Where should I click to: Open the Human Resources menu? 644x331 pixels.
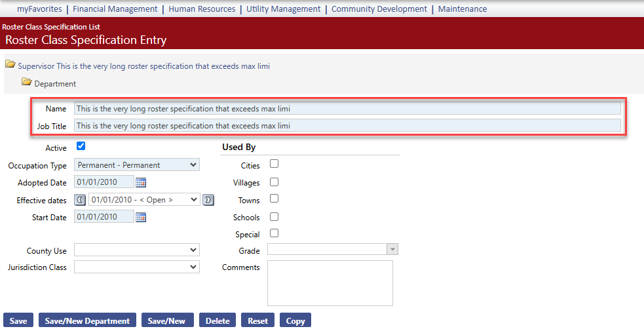click(x=202, y=9)
